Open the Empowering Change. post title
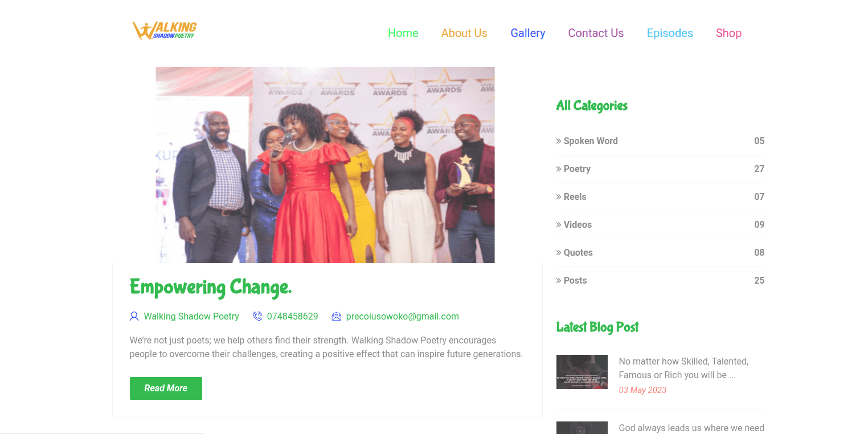This screenshot has height=434, width=868. [211, 288]
